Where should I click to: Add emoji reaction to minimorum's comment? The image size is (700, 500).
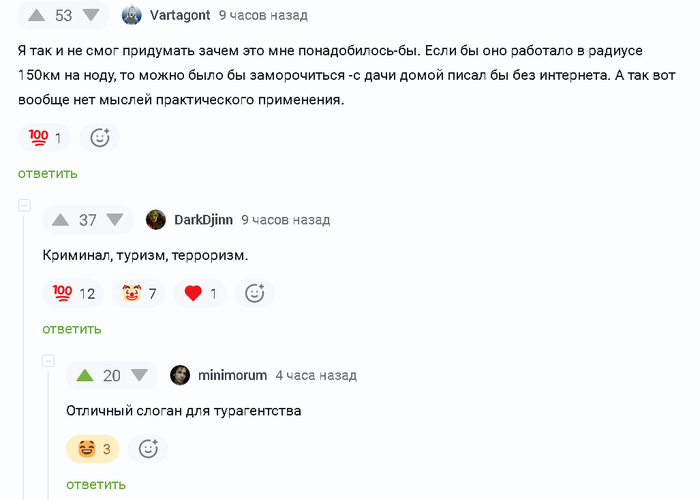click(x=148, y=449)
